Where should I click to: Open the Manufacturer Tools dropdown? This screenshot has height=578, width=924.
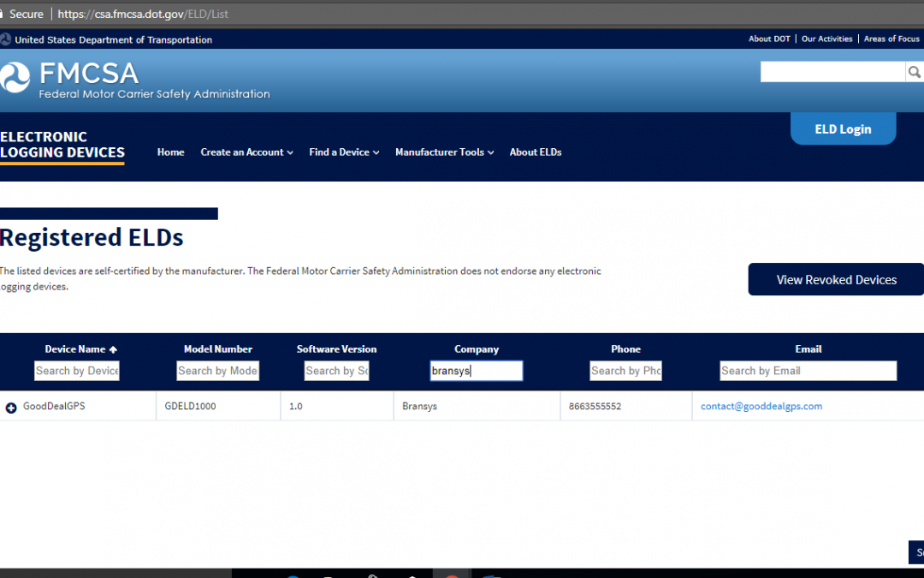[x=444, y=152]
